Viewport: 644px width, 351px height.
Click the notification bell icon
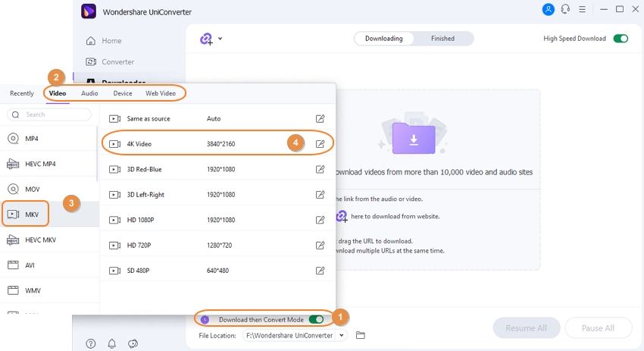(112, 343)
